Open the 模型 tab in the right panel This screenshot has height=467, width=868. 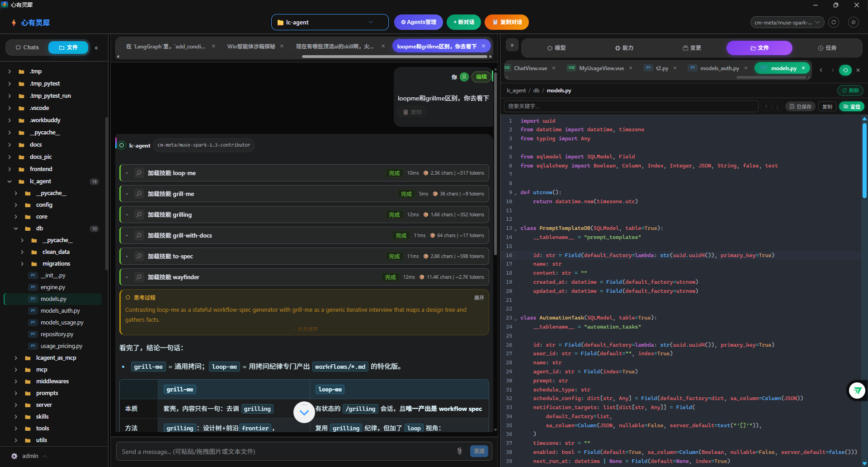556,48
